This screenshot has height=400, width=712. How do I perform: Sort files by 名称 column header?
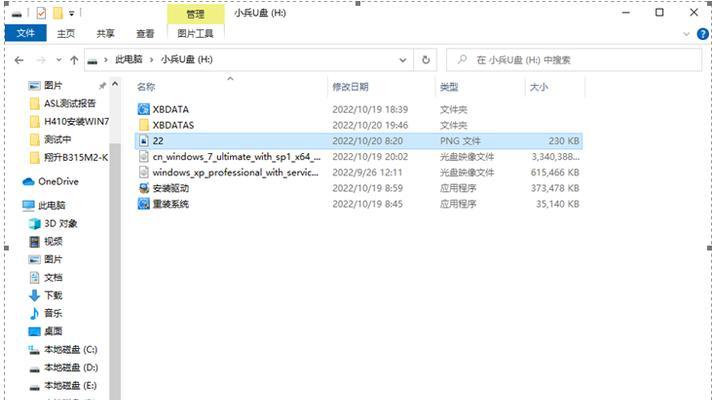[x=146, y=87]
